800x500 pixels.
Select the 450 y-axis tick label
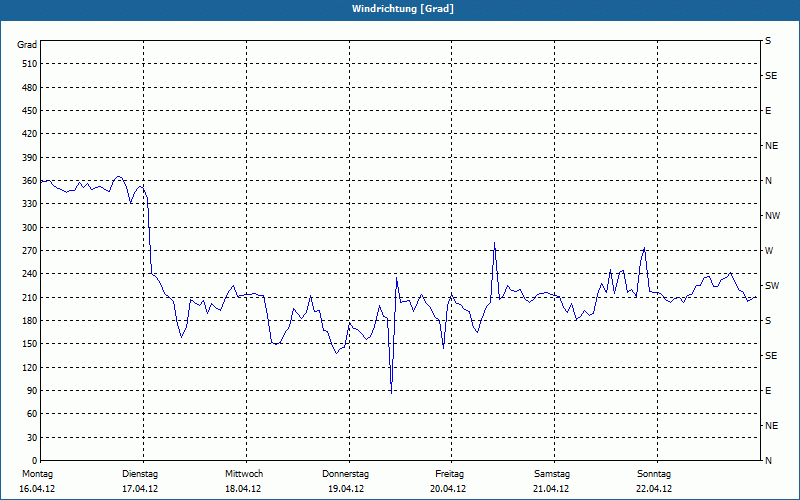pos(30,111)
